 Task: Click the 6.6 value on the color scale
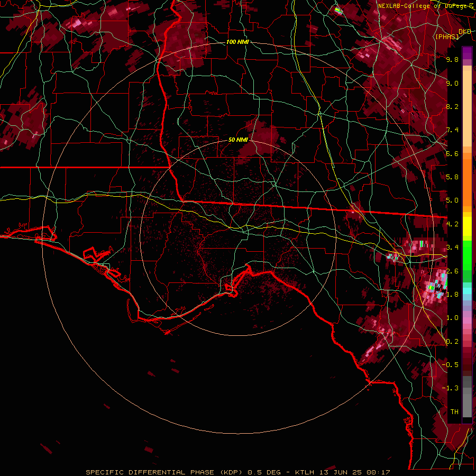[452, 153]
